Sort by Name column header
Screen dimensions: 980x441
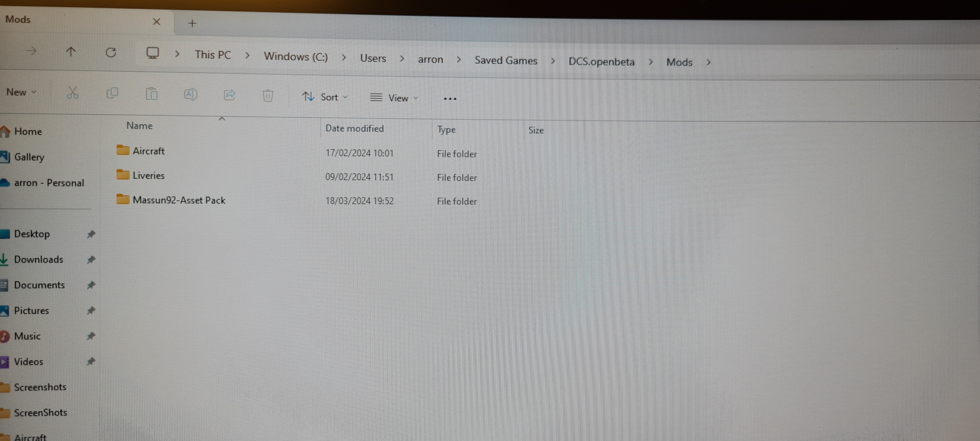(139, 126)
